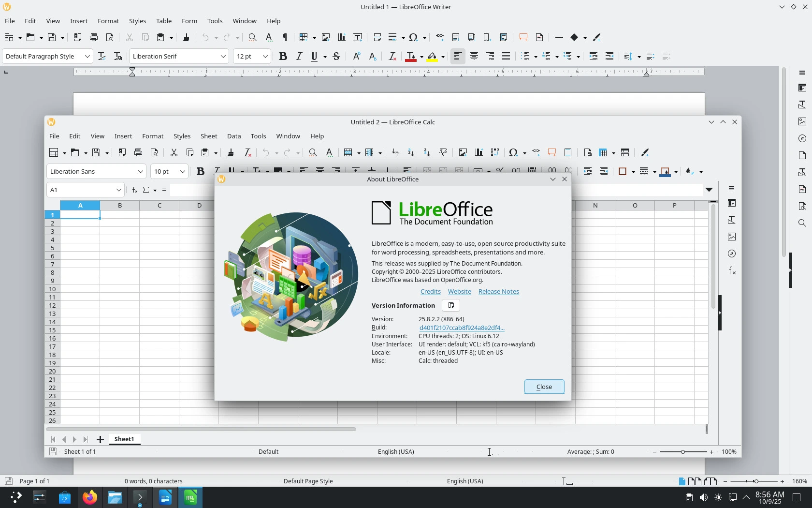Toggle formatting marks in Writer toolbar
812x508 pixels.
pyautogui.click(x=285, y=37)
